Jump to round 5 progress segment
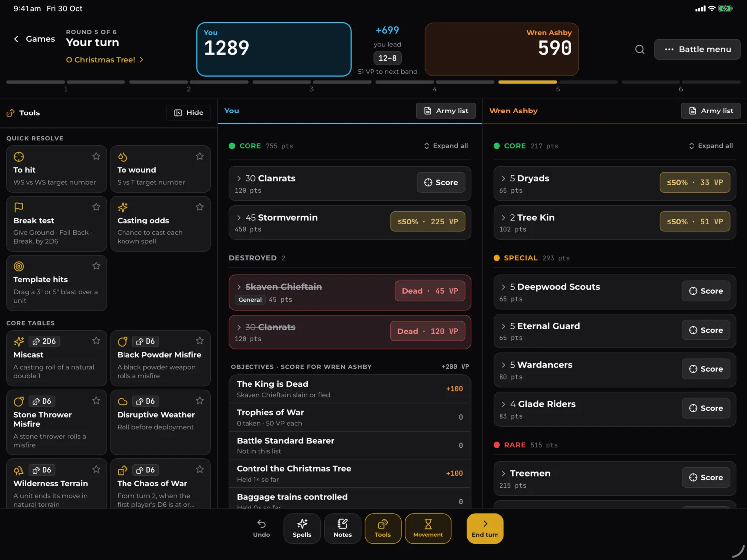The image size is (747, 560). point(558,82)
